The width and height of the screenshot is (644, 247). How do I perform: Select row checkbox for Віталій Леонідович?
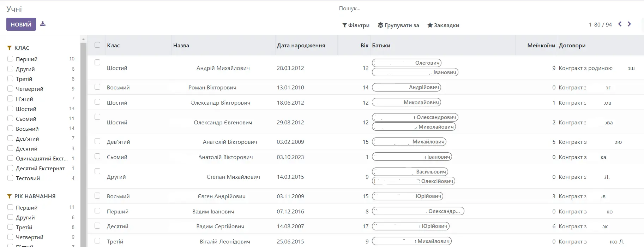[97, 241]
